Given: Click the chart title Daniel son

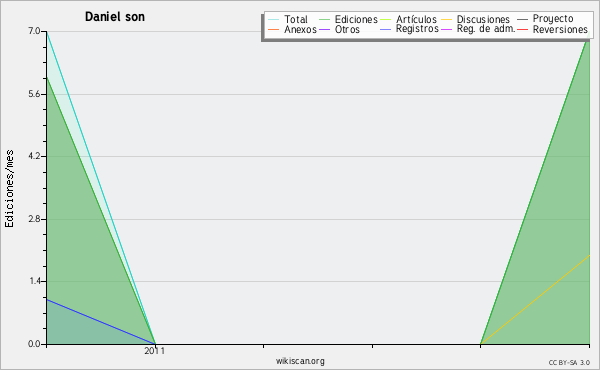Looking at the screenshot, I should pos(115,17).
